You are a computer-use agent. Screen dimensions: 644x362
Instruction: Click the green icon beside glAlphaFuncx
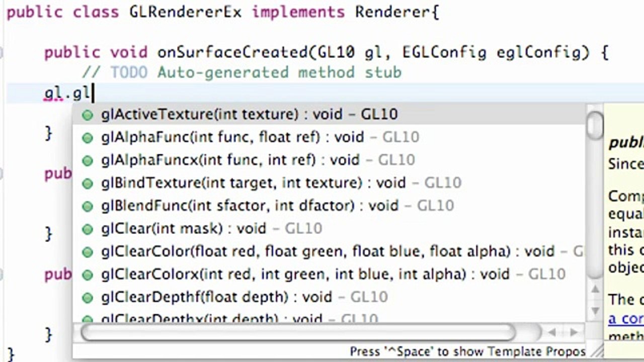coord(88,161)
